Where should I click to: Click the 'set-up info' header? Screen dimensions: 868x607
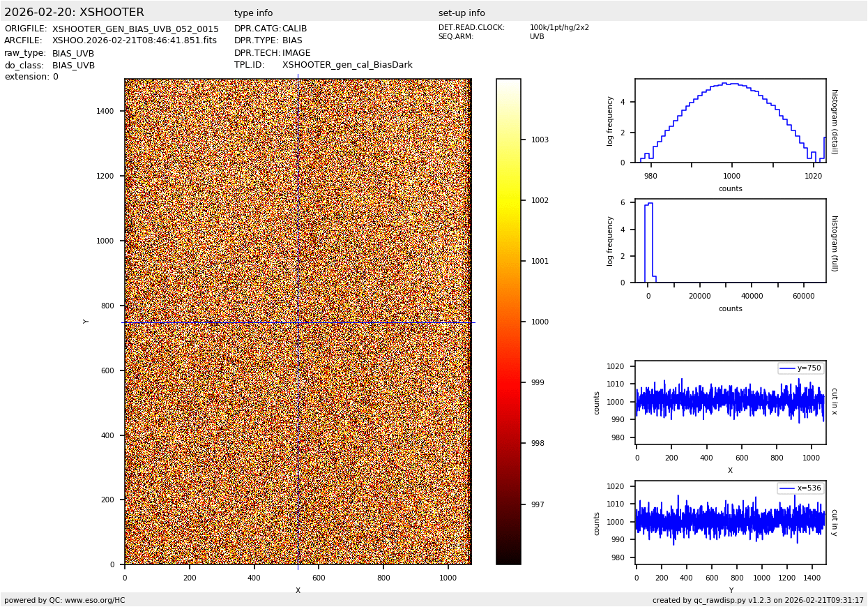[x=462, y=13]
